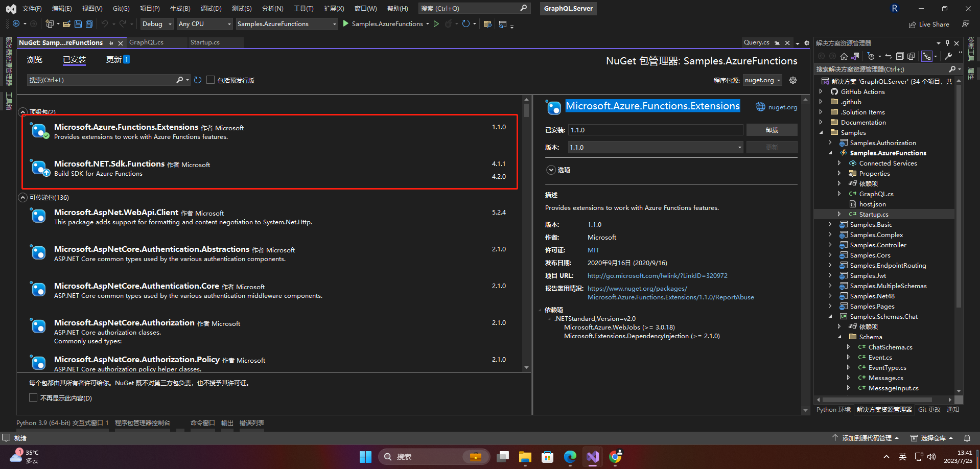
Task: Click the Microsoft Store icon in taskbar
Action: 548,456
